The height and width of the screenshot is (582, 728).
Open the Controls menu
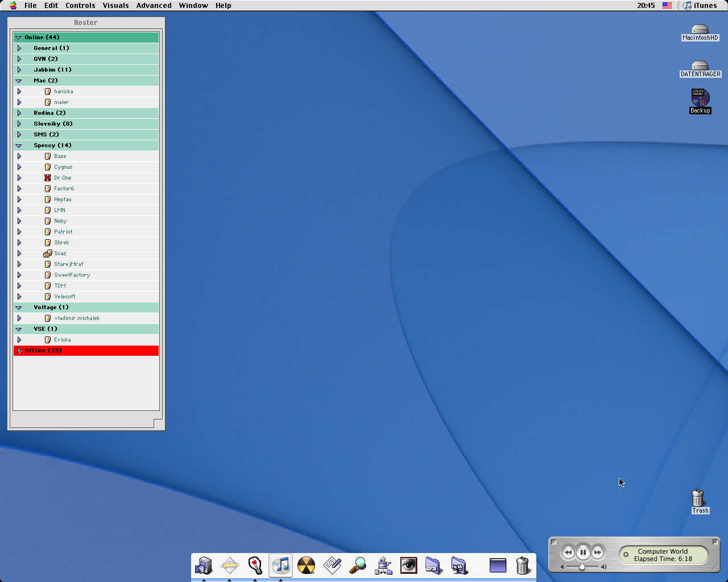(x=80, y=6)
